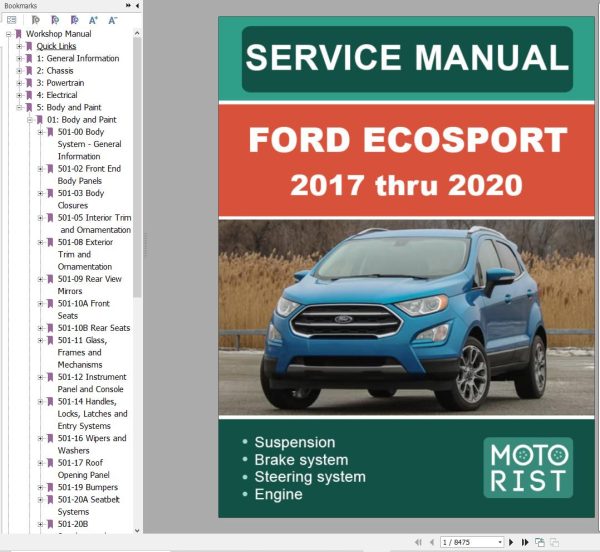Open 501-03 Body Closures bookmark

coord(81,199)
